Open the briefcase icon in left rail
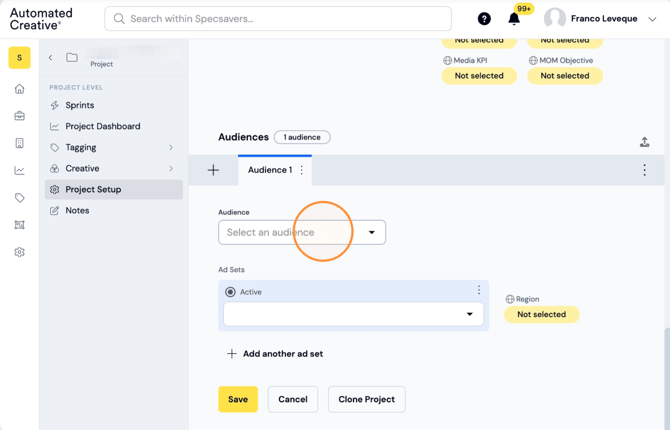The width and height of the screenshot is (670, 430). click(19, 116)
